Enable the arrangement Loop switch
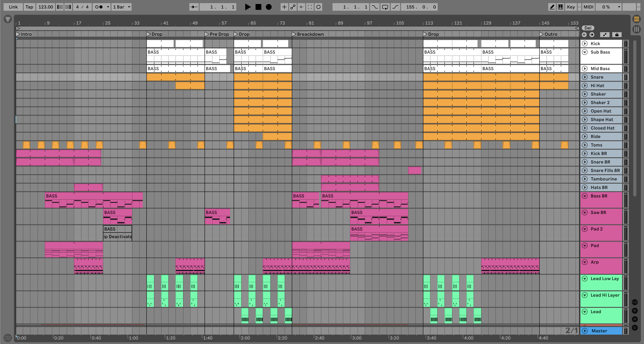 pyautogui.click(x=385, y=7)
